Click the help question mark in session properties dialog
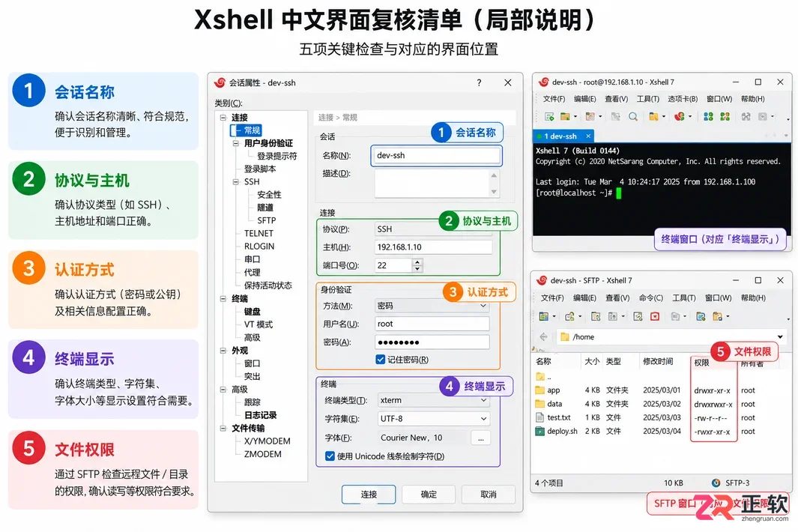The height and width of the screenshot is (532, 798). 479,82
